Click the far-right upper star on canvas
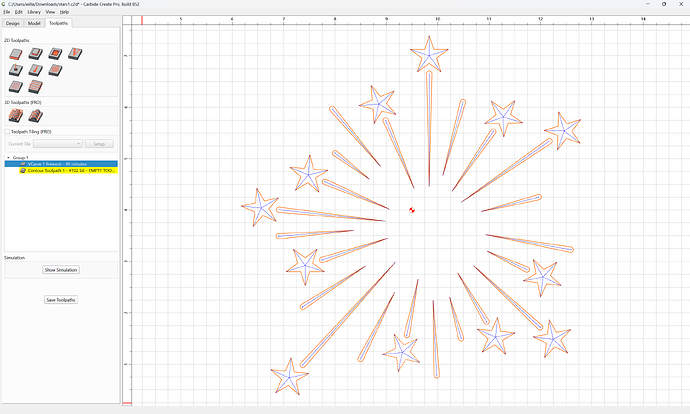Image resolution: width=690 pixels, height=414 pixels. click(x=563, y=130)
